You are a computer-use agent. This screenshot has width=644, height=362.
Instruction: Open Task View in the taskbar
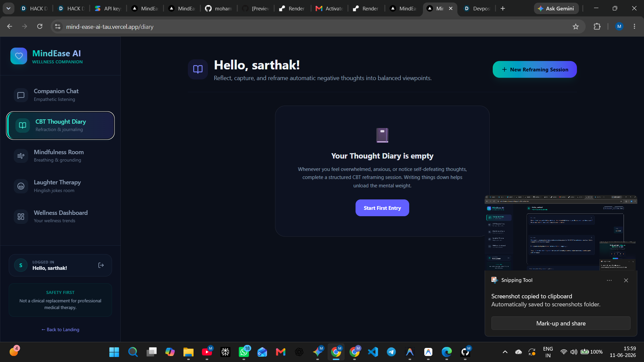pyautogui.click(x=152, y=352)
